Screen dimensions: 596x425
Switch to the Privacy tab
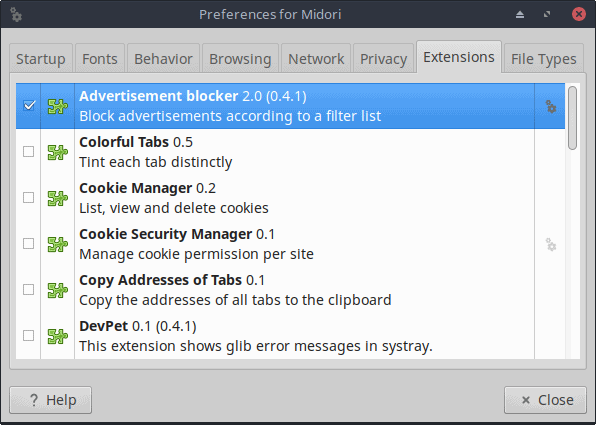click(384, 59)
